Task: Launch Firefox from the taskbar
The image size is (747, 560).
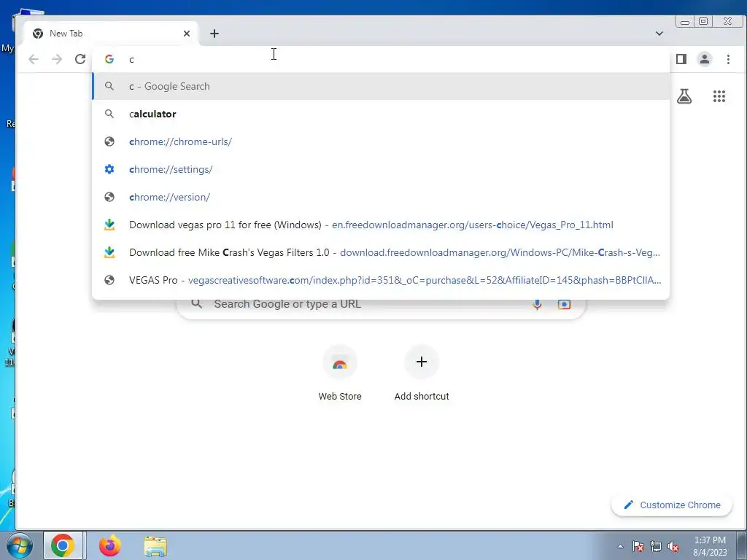Action: pyautogui.click(x=109, y=545)
